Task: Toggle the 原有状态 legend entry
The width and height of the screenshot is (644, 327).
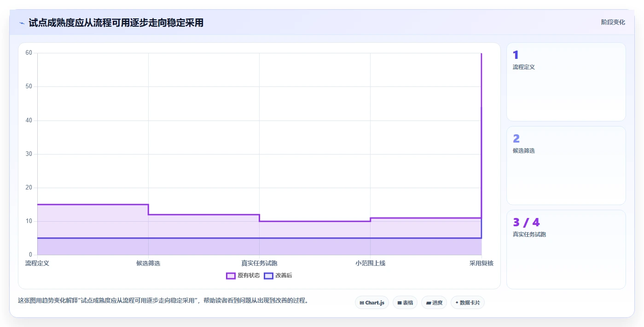Action: [x=243, y=275]
